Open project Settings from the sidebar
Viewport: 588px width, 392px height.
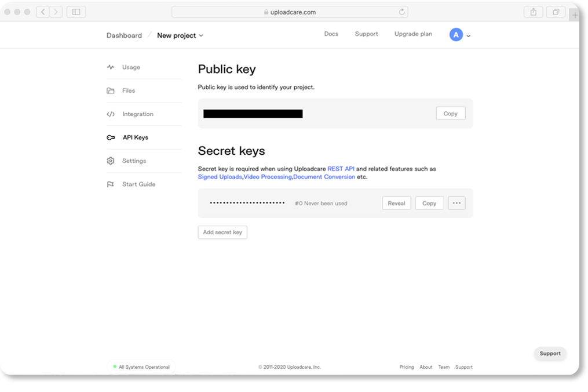(134, 161)
